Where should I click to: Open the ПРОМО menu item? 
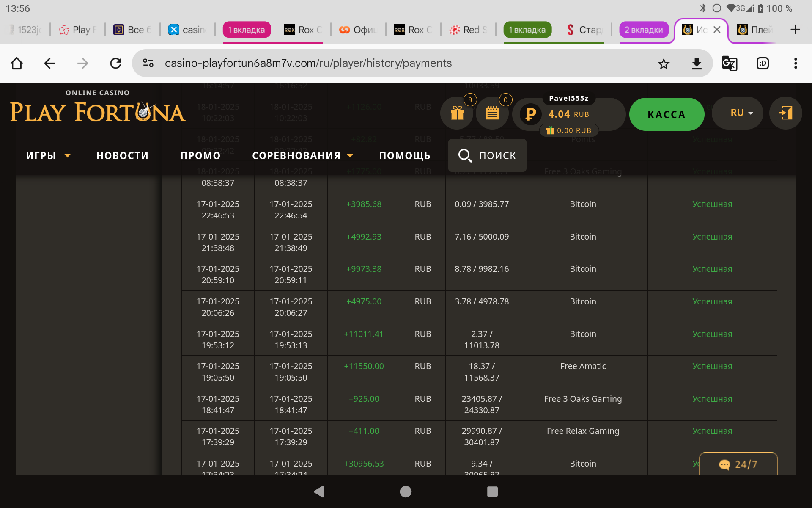pos(200,156)
